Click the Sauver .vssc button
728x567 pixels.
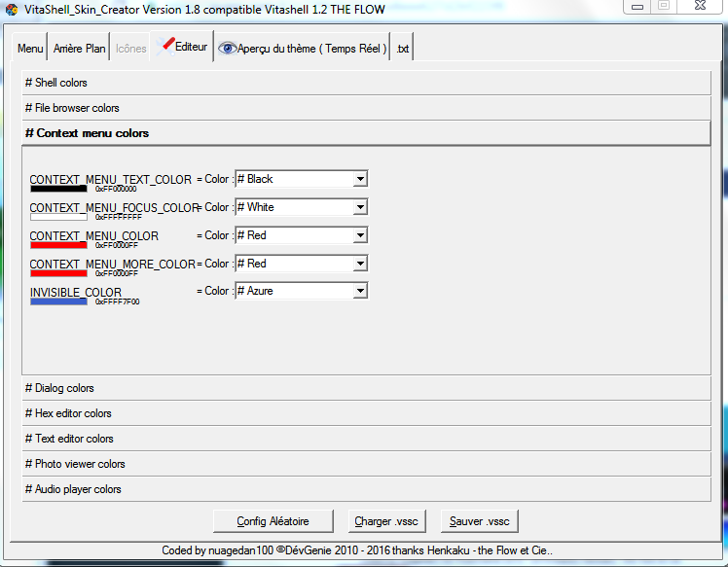[479, 521]
